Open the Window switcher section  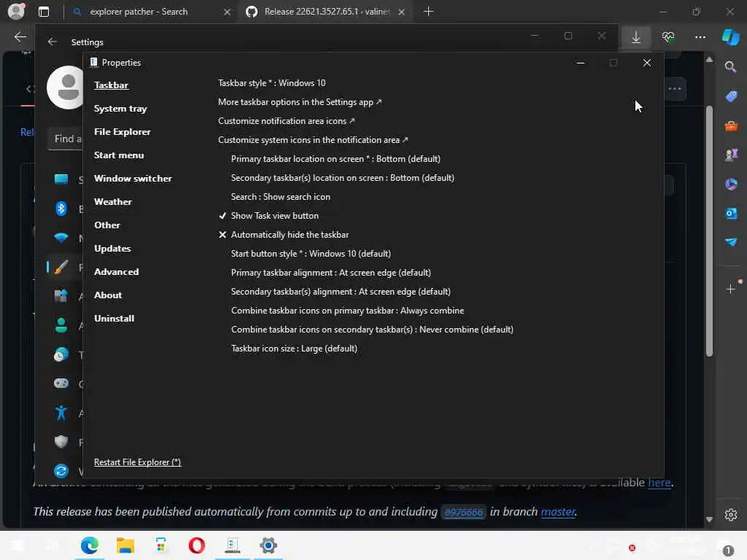pos(133,179)
